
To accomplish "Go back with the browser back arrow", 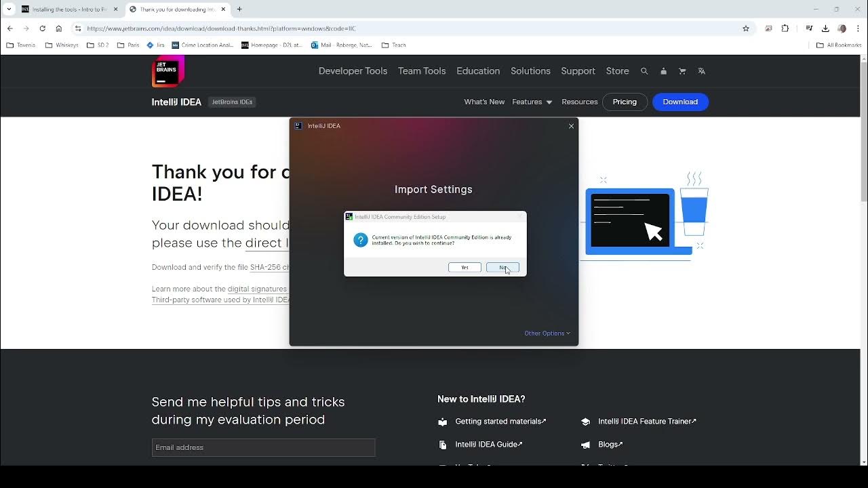I will click(x=9, y=28).
